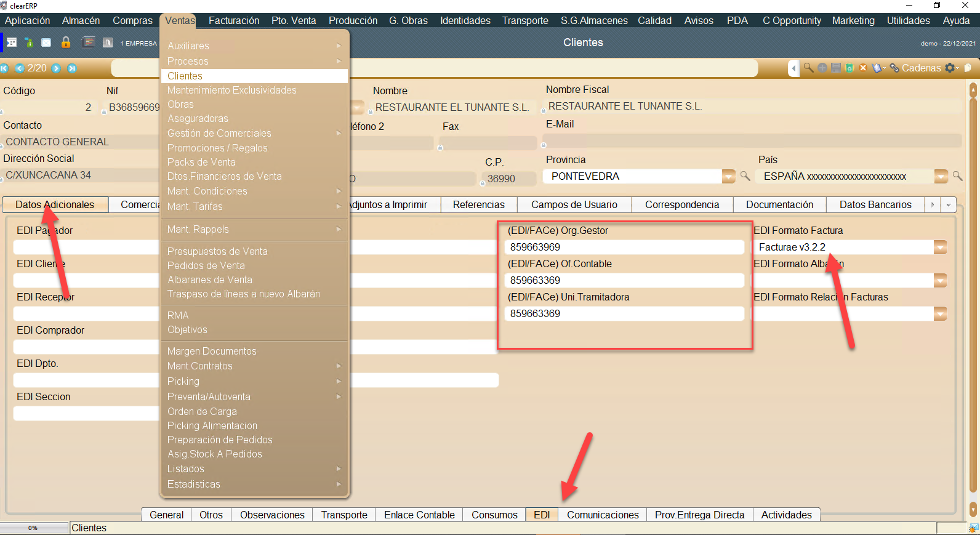The width and height of the screenshot is (980, 535).
Task: Click the (EDI/FACe) Org.Gestor input field
Action: [624, 247]
